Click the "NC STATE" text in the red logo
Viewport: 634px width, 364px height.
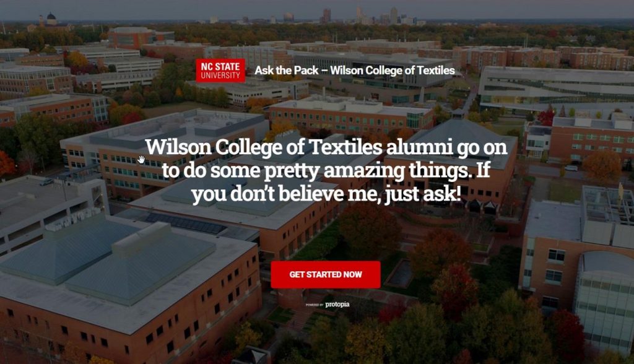tap(220, 66)
